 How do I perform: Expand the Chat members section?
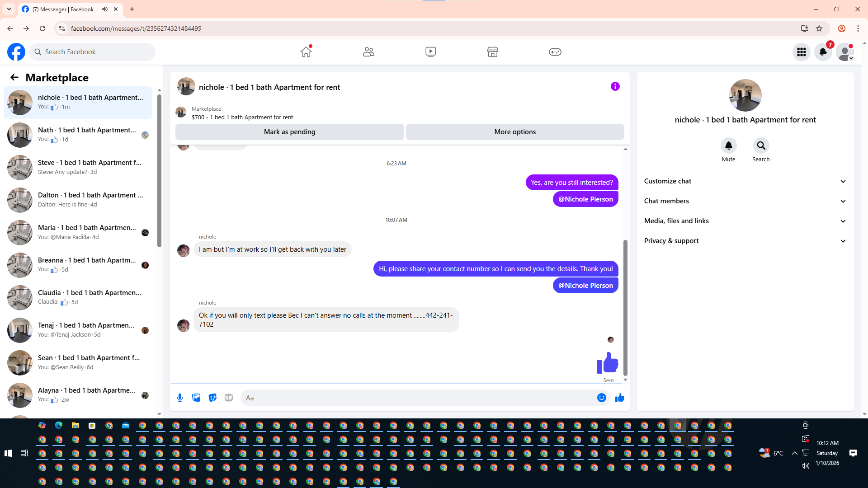(x=745, y=201)
